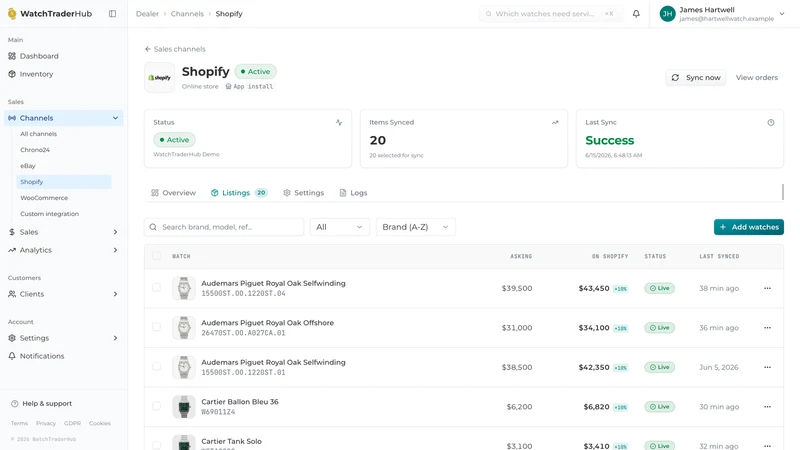Check the Cartier Ballon Bleu 36 row checkbox
This screenshot has width=800, height=450.
(157, 406)
